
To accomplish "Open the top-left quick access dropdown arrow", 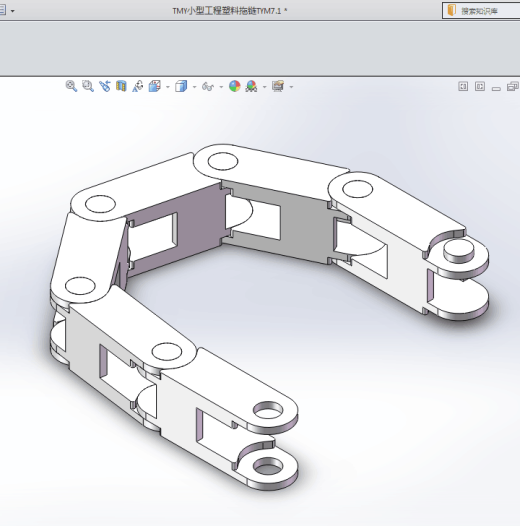I will click(12, 11).
